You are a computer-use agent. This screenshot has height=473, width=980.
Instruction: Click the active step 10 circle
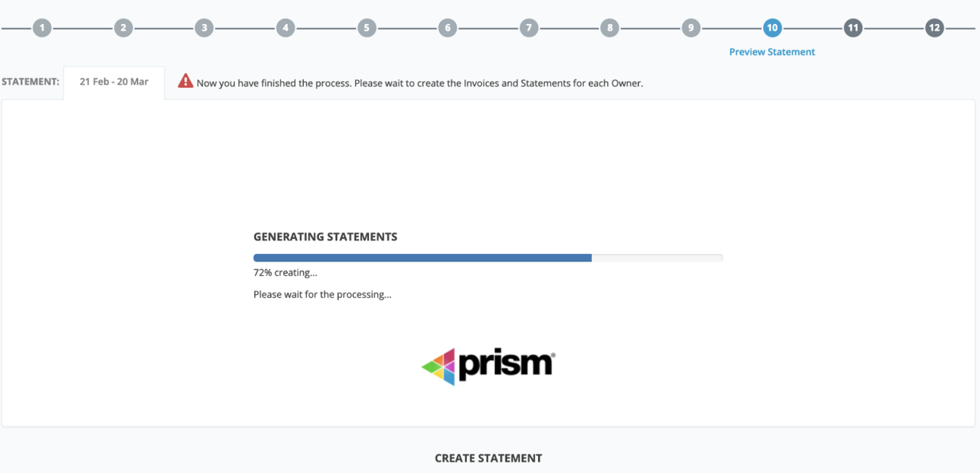(x=772, y=28)
